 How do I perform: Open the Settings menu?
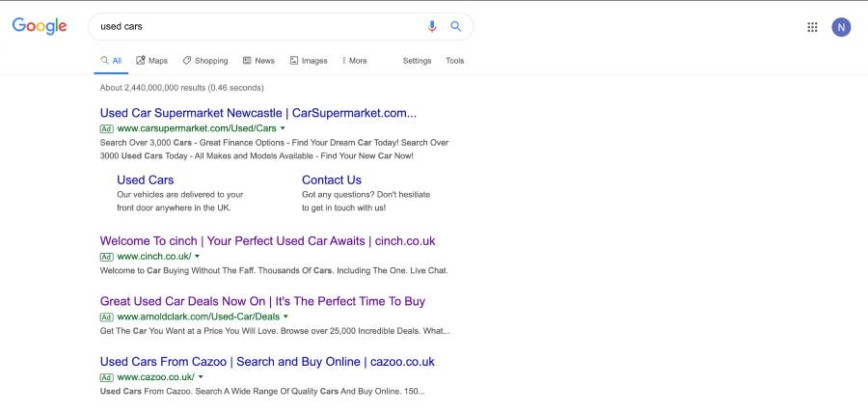417,61
